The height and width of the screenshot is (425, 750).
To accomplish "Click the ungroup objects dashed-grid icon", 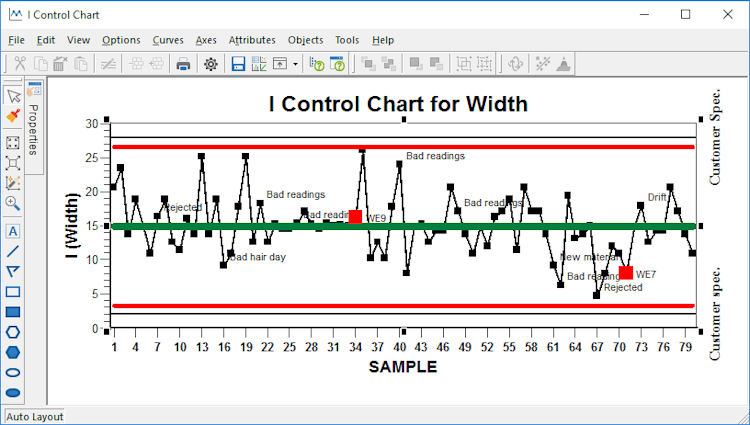I will click(x=485, y=64).
